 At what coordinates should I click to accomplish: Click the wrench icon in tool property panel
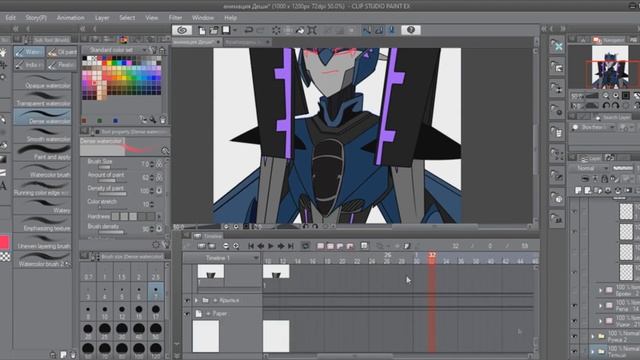pos(165,244)
